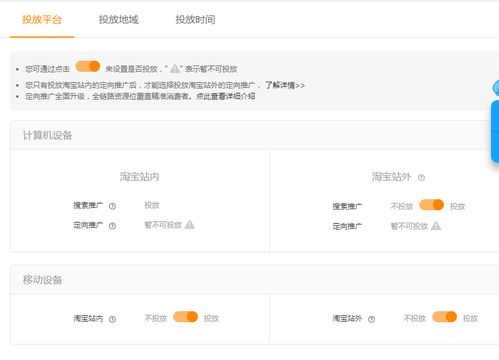Click warning triangle icon in the instructions

(175, 69)
